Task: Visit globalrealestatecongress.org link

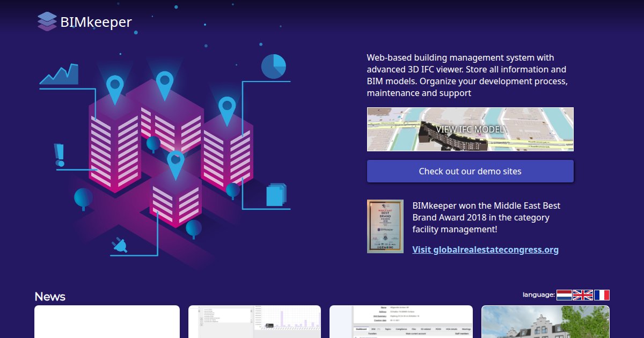Action: [485, 249]
